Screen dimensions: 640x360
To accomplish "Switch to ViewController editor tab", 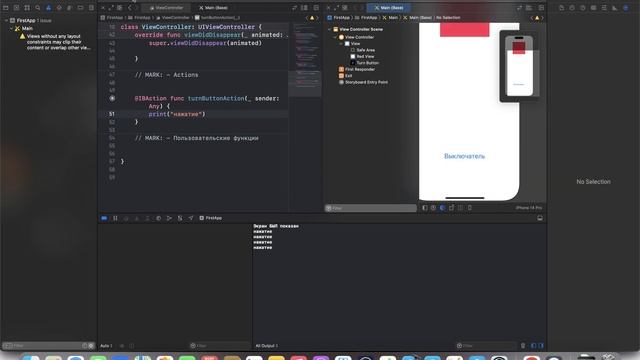I will [x=166, y=8].
